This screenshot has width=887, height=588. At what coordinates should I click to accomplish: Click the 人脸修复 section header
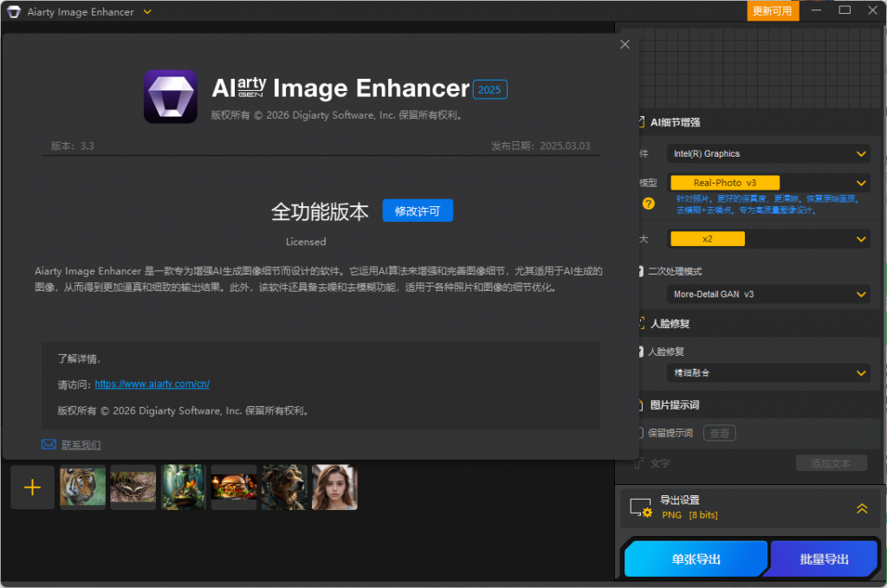(x=670, y=323)
